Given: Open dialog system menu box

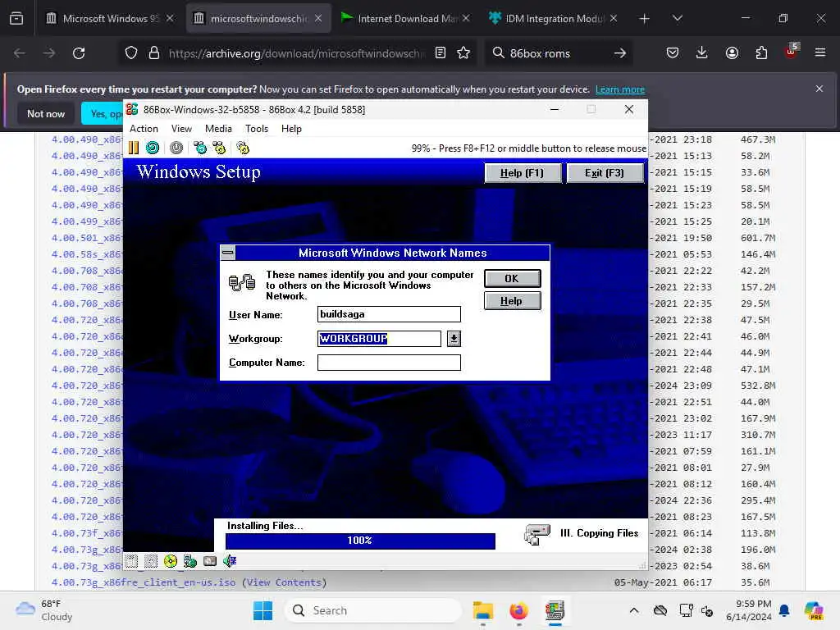Looking at the screenshot, I should point(228,253).
